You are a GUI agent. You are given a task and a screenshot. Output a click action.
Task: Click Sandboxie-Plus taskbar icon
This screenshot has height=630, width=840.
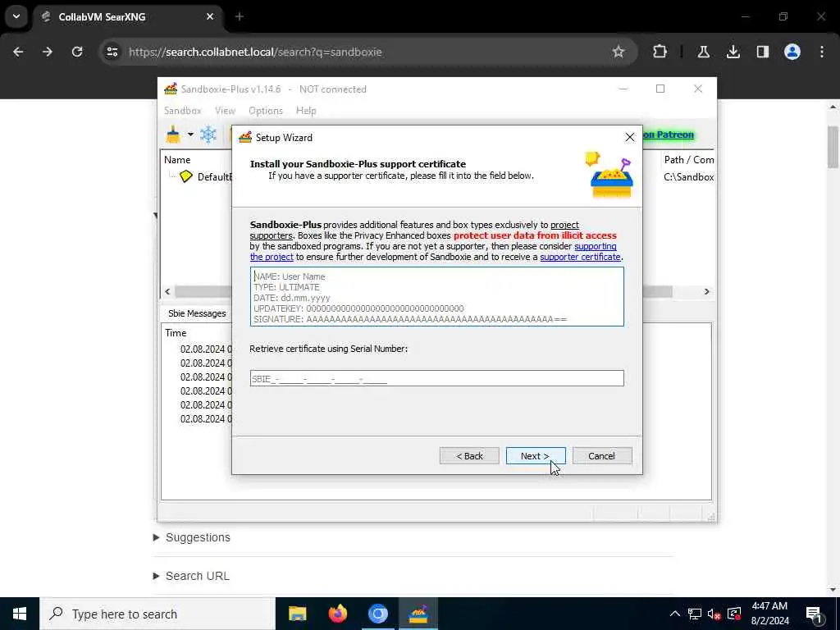point(418,614)
